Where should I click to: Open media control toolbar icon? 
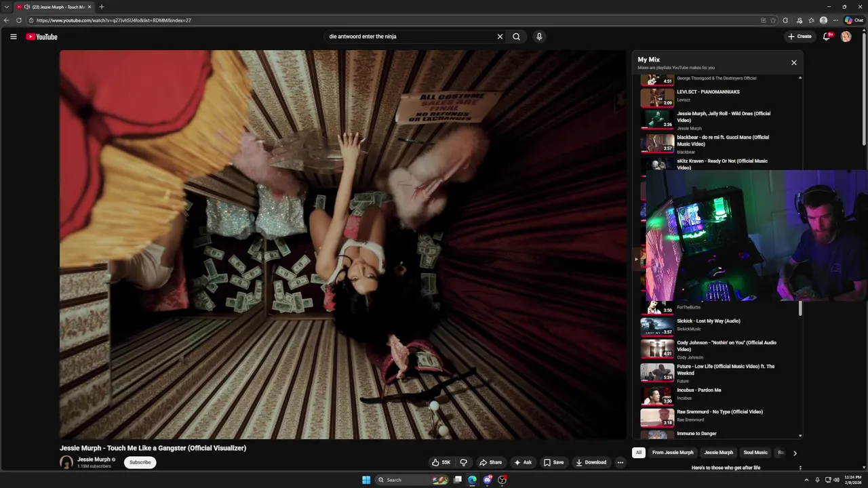pyautogui.click(x=800, y=20)
